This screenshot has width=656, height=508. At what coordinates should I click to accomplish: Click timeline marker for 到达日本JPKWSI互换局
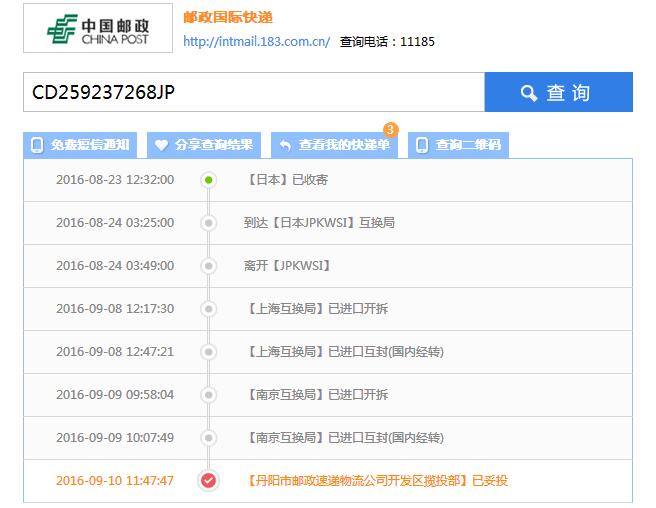(208, 223)
